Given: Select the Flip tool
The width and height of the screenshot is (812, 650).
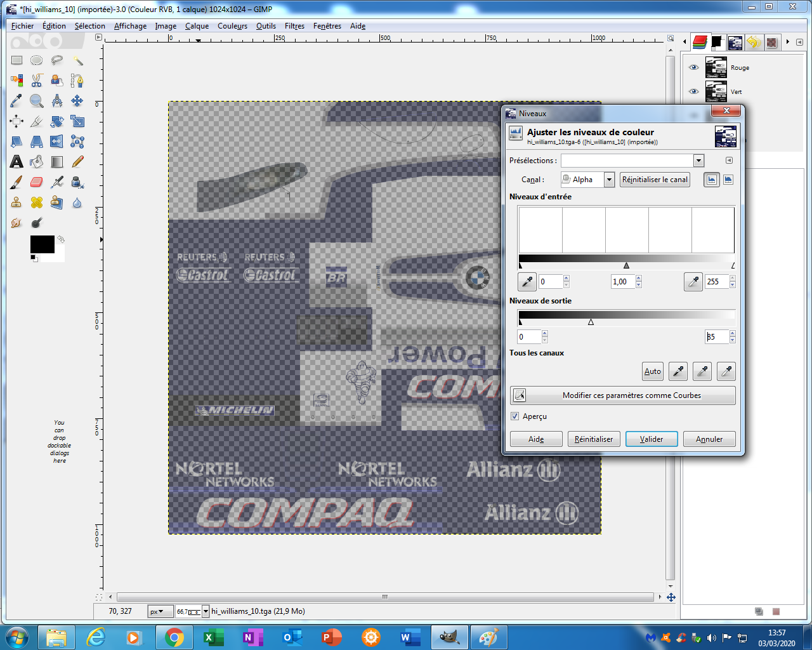Looking at the screenshot, I should [x=57, y=142].
